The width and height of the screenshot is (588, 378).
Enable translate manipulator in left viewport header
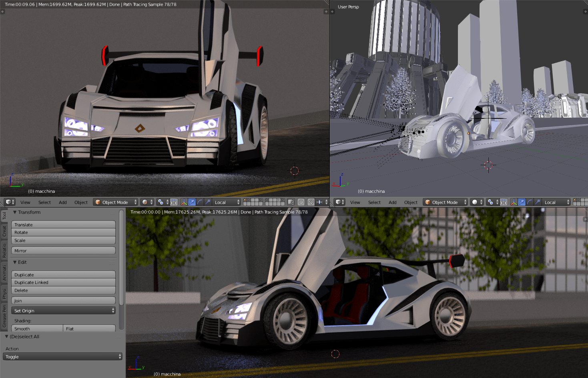tap(192, 202)
